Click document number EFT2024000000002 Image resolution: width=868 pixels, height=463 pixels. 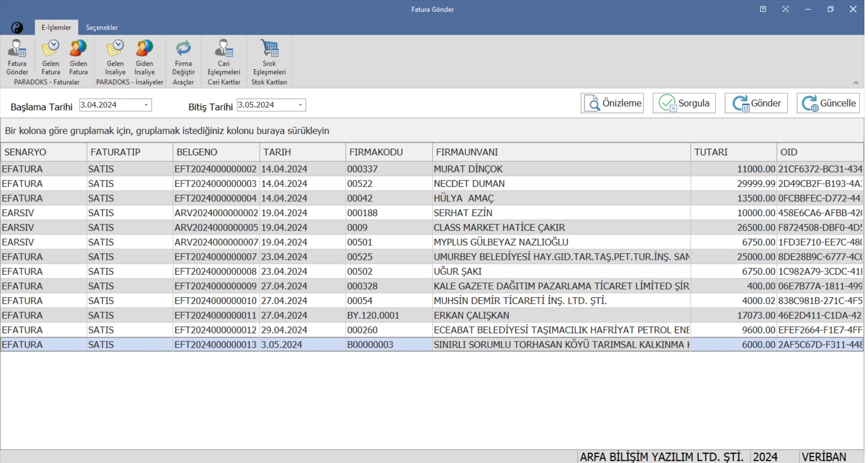coord(216,169)
